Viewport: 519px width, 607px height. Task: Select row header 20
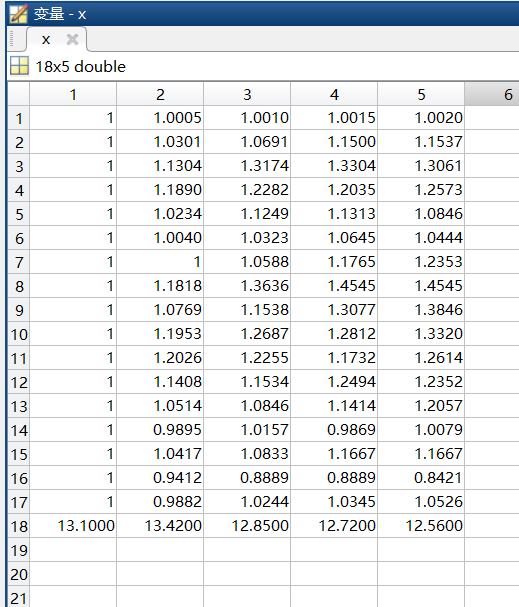pyautogui.click(x=19, y=574)
